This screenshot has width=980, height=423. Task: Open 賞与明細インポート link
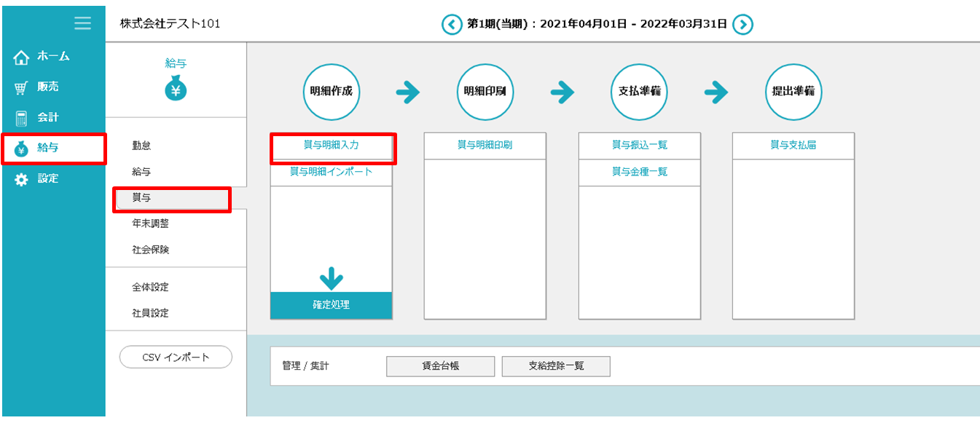tap(332, 172)
